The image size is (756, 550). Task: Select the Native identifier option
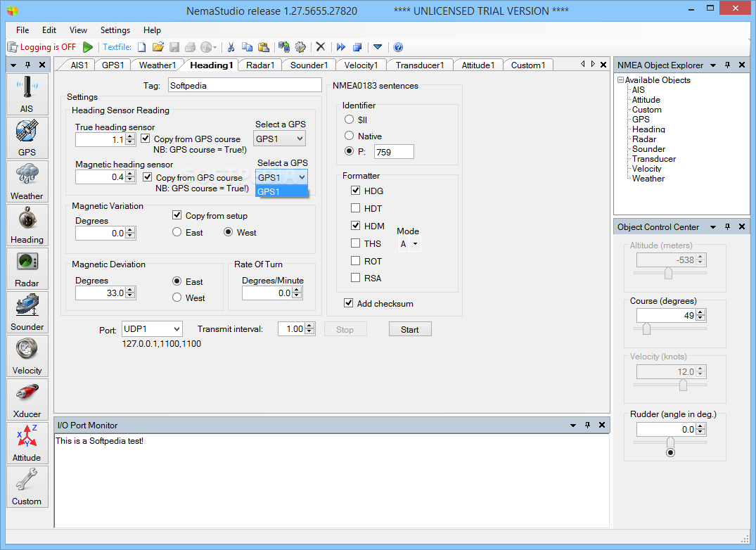click(349, 136)
